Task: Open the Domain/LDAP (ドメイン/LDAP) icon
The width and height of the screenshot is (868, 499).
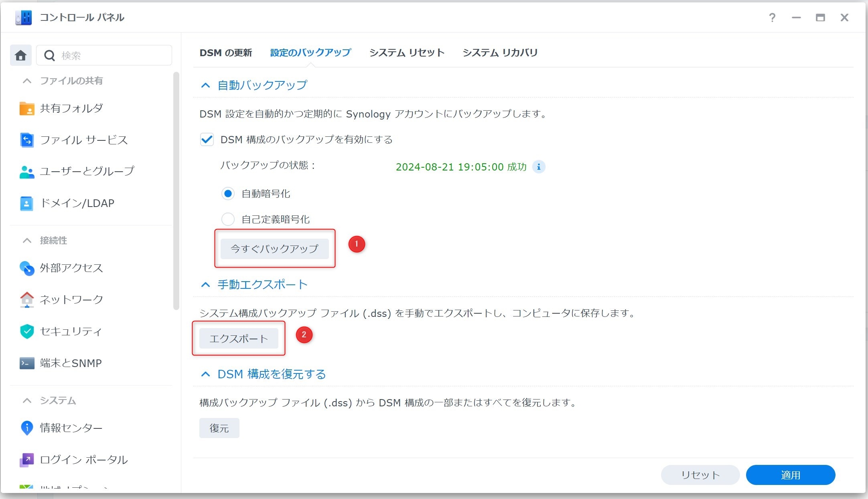Action: pyautogui.click(x=27, y=203)
